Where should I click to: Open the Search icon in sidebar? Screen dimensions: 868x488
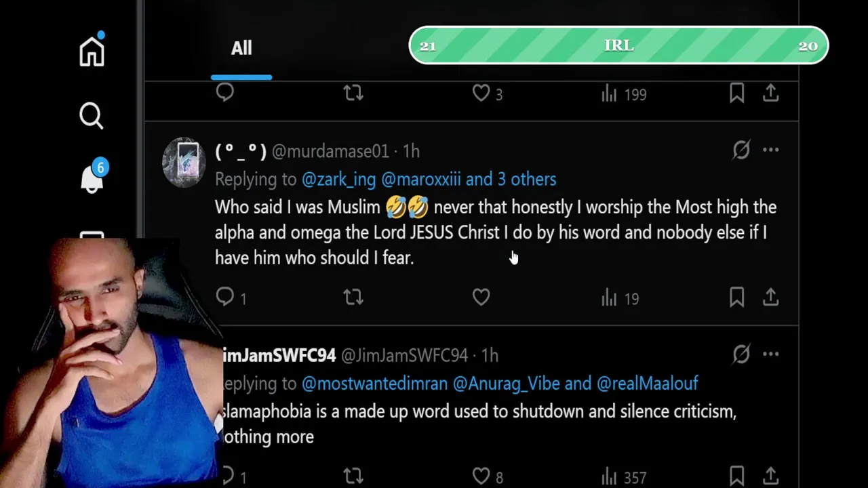click(x=92, y=116)
